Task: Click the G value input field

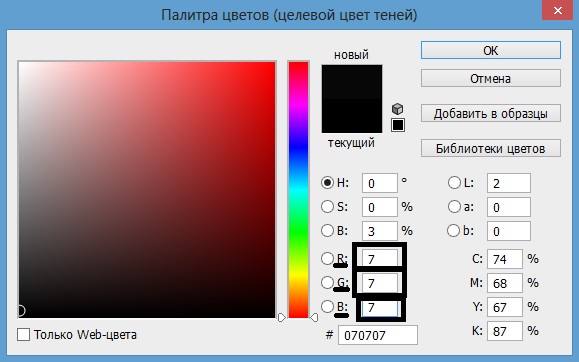Action: coord(380,283)
